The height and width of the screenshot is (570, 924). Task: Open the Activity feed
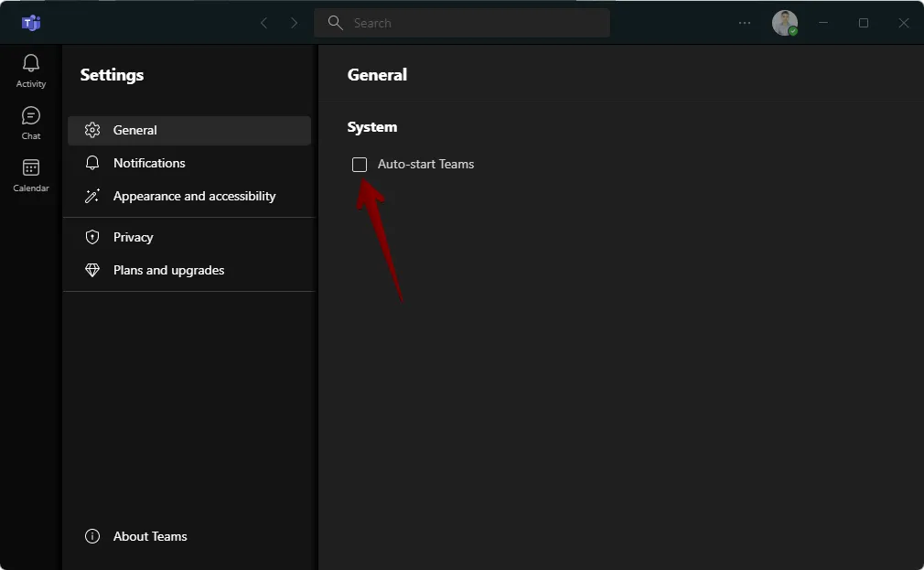31,70
